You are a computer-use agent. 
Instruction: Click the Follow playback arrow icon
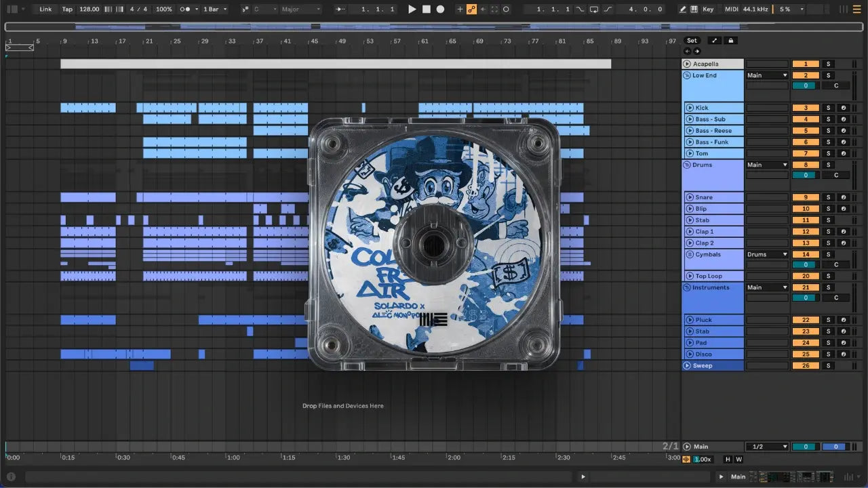(340, 9)
